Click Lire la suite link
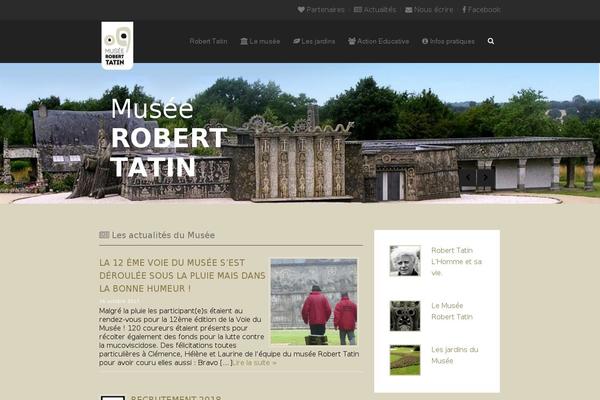 click(x=254, y=362)
